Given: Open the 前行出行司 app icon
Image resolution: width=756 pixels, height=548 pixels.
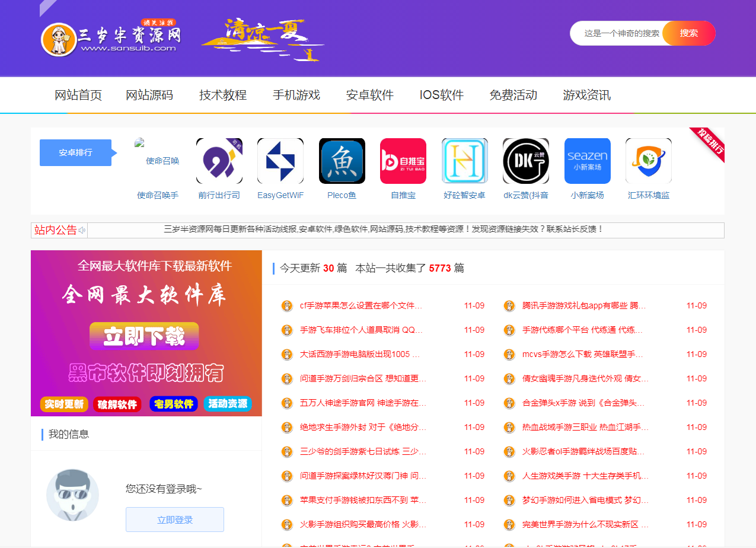Looking at the screenshot, I should pyautogui.click(x=219, y=161).
